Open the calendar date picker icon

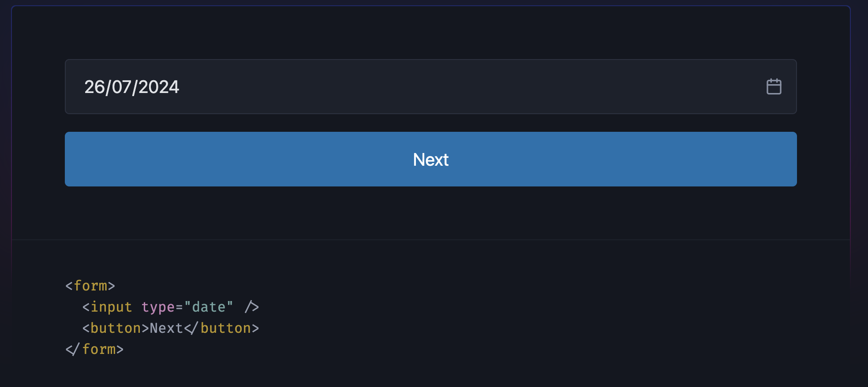(775, 86)
